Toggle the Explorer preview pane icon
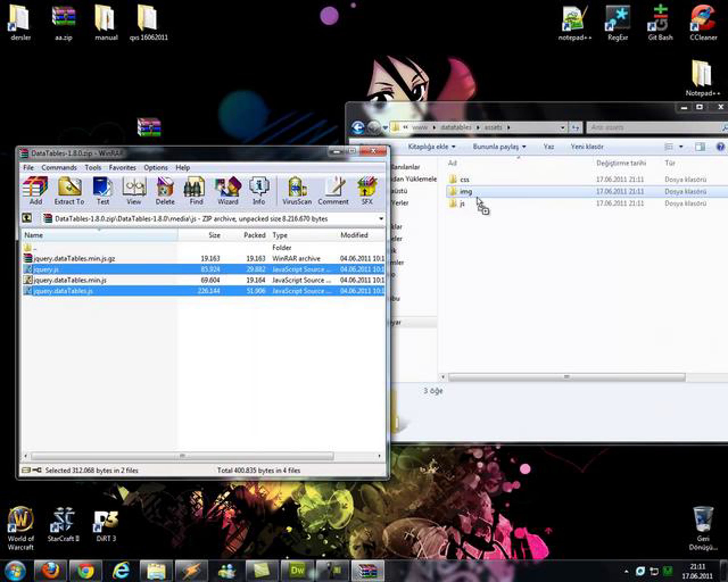The height and width of the screenshot is (582, 728). pyautogui.click(x=700, y=147)
